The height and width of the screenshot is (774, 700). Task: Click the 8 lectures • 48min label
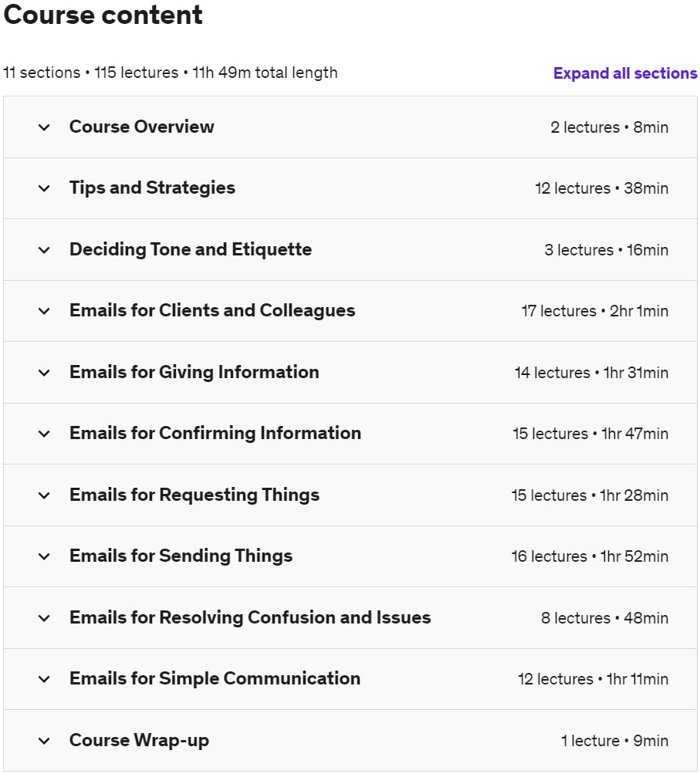click(605, 618)
